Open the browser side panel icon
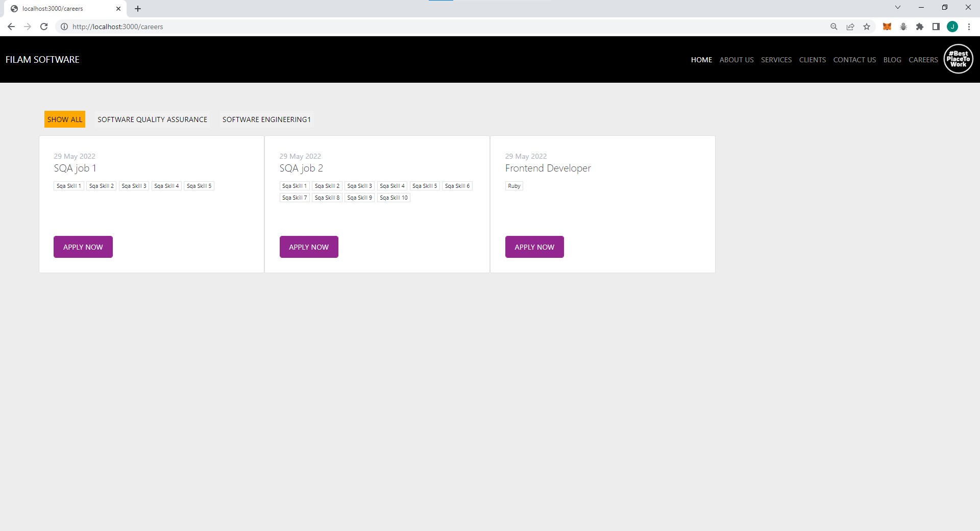The width and height of the screenshot is (980, 531). [x=937, y=27]
